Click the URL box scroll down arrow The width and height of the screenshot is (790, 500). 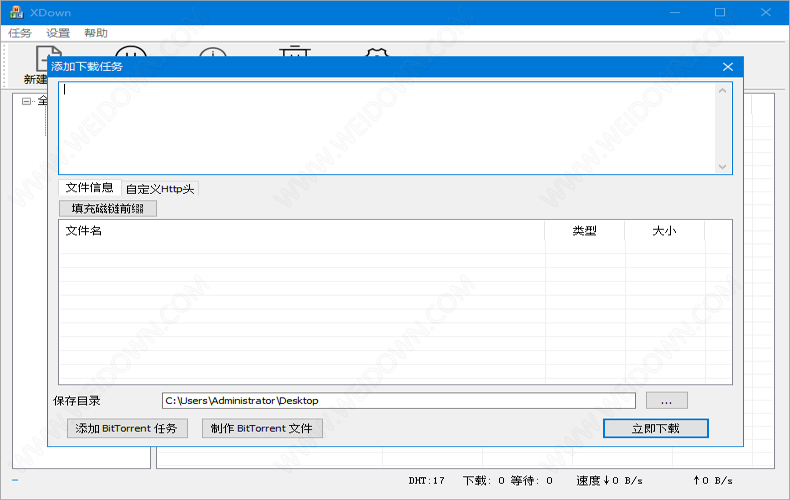click(x=722, y=166)
